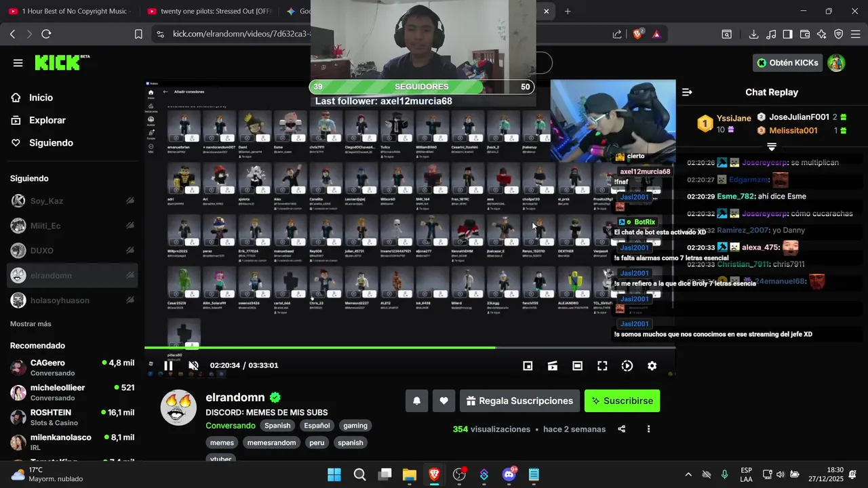
Task: Open Brave playlist music icon
Action: tap(771, 34)
